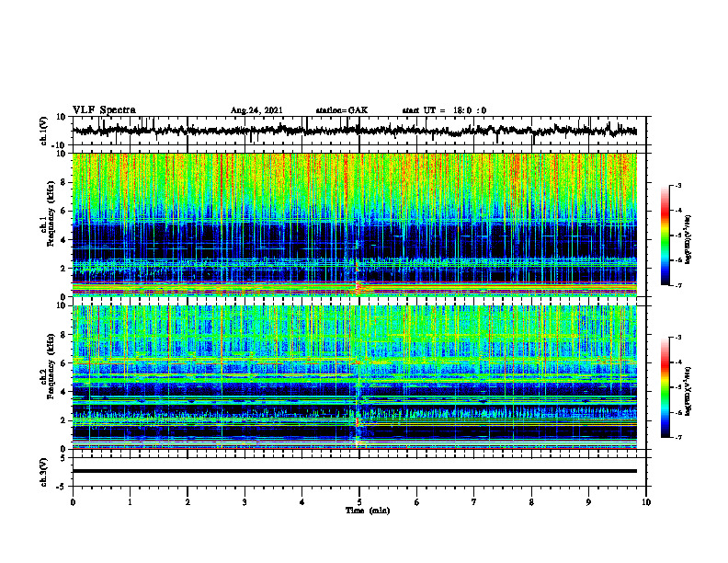The image size is (728, 563).
Task: Click the ch.1 colorbar log(PSD) unit label
Action: [x=689, y=239]
